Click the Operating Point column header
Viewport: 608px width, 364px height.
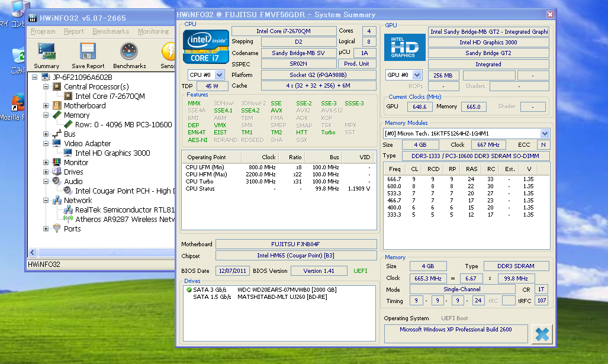point(212,157)
